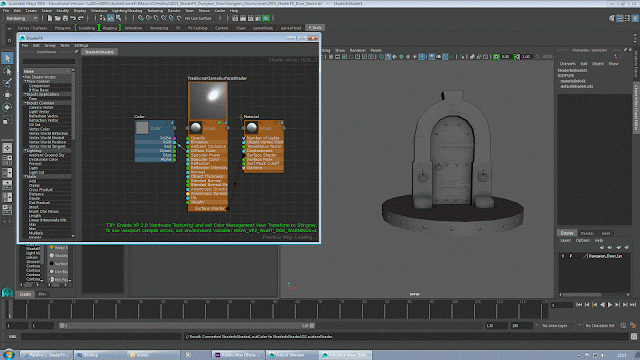Viewport: 640px width, 360px height.
Task: Click the MEL command line input
Action: tap(100, 336)
